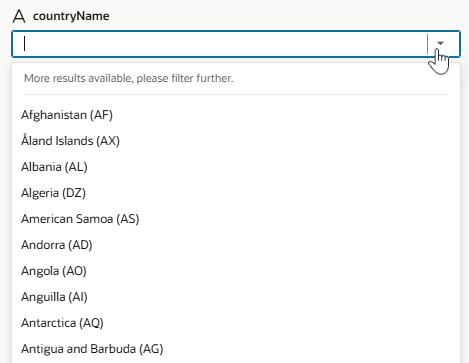The height and width of the screenshot is (363, 469).
Task: Pick Albania (AL) in the dropdown
Action: (x=236, y=167)
